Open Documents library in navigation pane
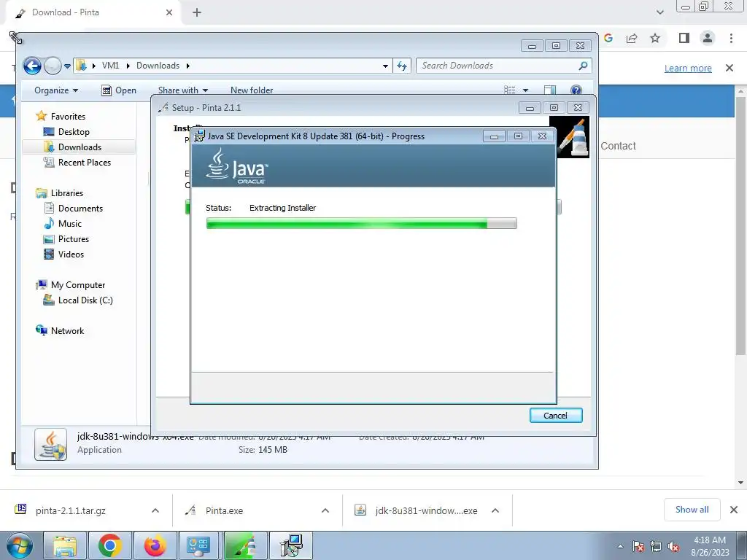The width and height of the screenshot is (747, 560). click(74, 208)
